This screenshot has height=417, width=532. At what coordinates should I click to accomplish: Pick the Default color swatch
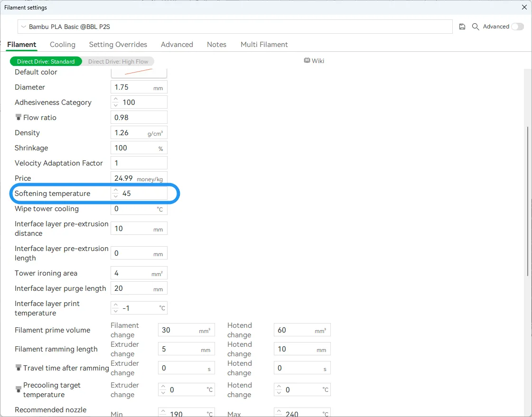coord(139,72)
